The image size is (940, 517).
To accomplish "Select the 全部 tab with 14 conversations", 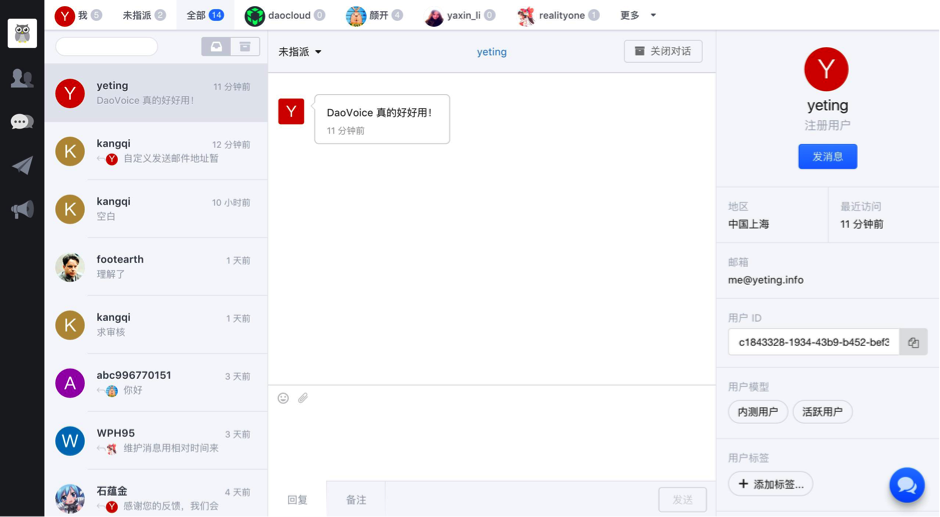I will pos(205,16).
